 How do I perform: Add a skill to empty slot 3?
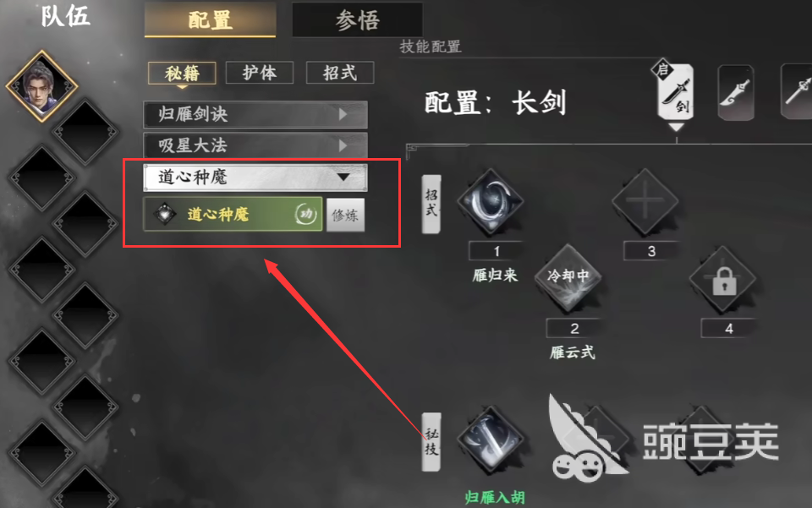645,200
